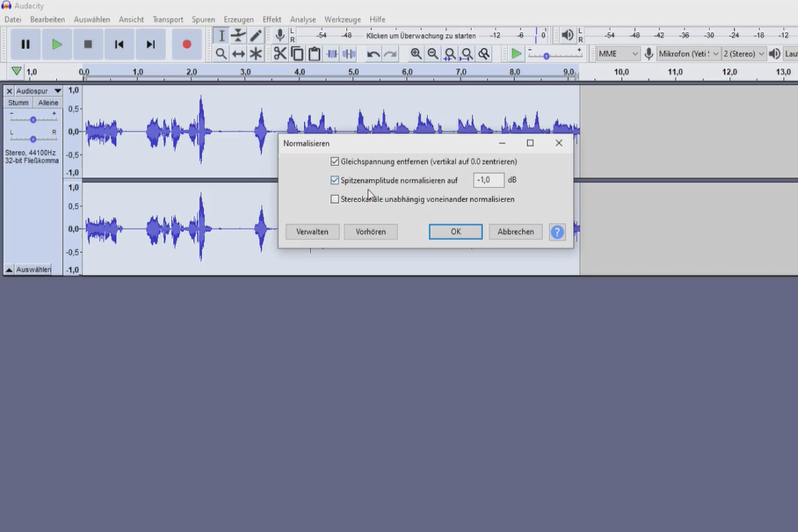Click the Zoom toggle icon
The height and width of the screenshot is (532, 798).
coord(485,54)
